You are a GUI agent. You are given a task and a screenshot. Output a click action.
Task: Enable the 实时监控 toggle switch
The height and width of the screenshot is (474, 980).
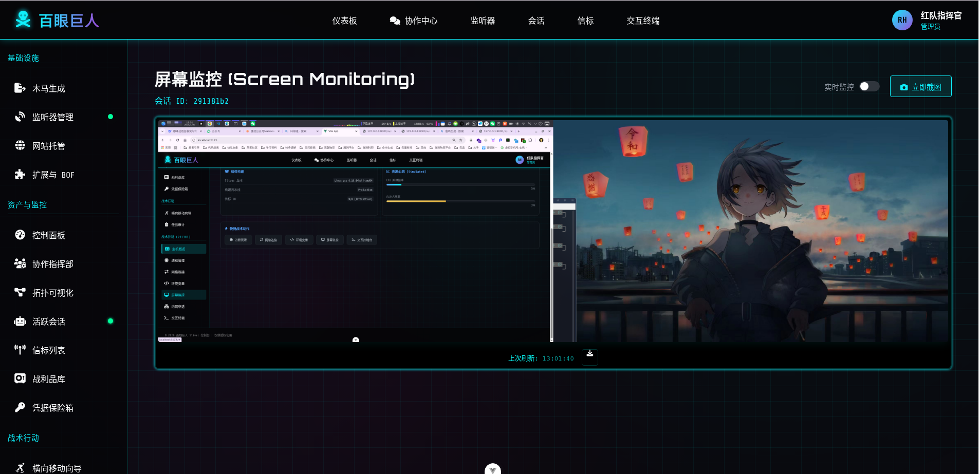[x=869, y=87]
